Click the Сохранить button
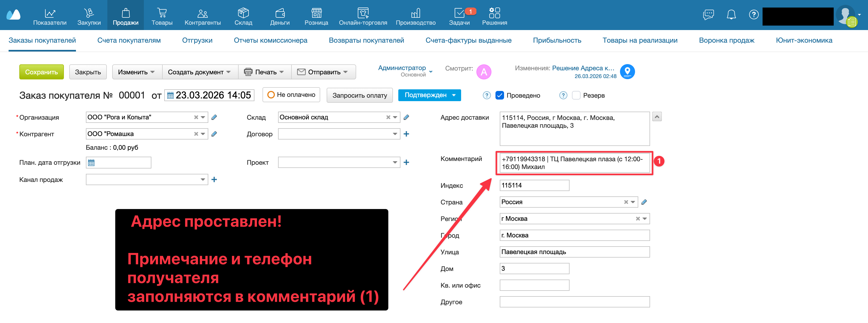 tap(41, 72)
